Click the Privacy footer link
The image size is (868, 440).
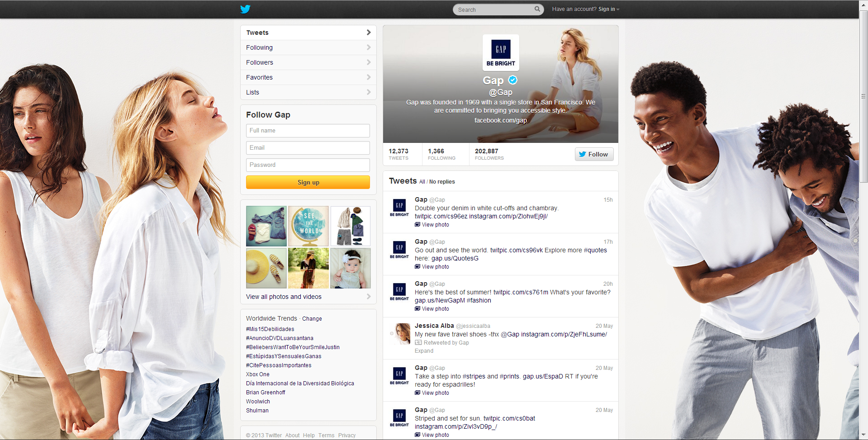coord(347,435)
